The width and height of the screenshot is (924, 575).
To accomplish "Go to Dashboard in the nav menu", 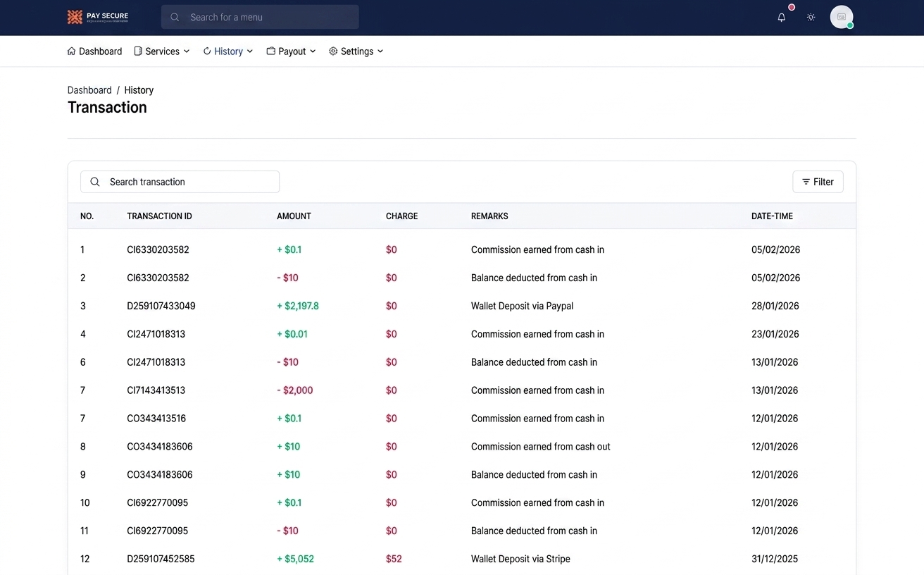I will click(94, 51).
